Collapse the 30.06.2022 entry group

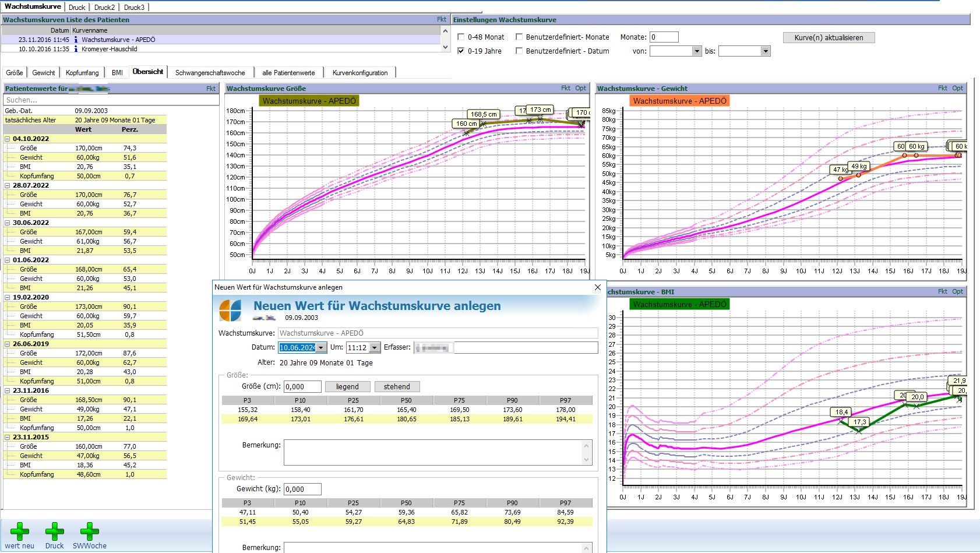pos(8,223)
